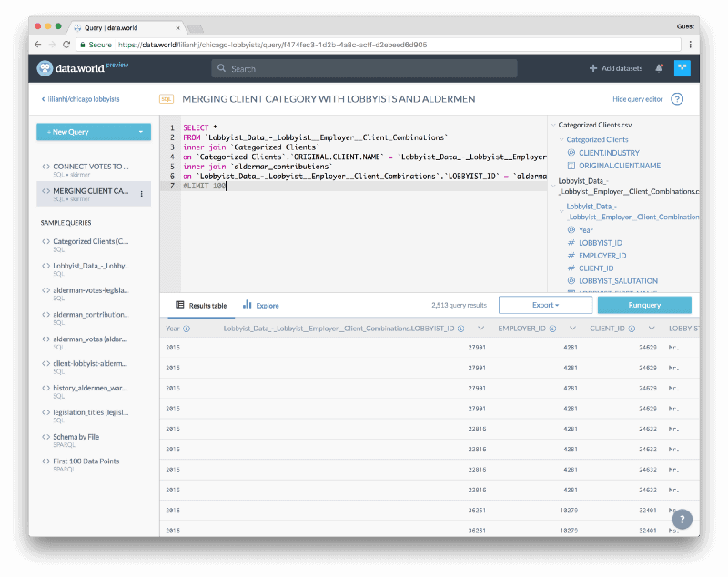Viewport: 728px width, 577px height.
Task: Click search magnifier icon in header
Action: point(221,68)
